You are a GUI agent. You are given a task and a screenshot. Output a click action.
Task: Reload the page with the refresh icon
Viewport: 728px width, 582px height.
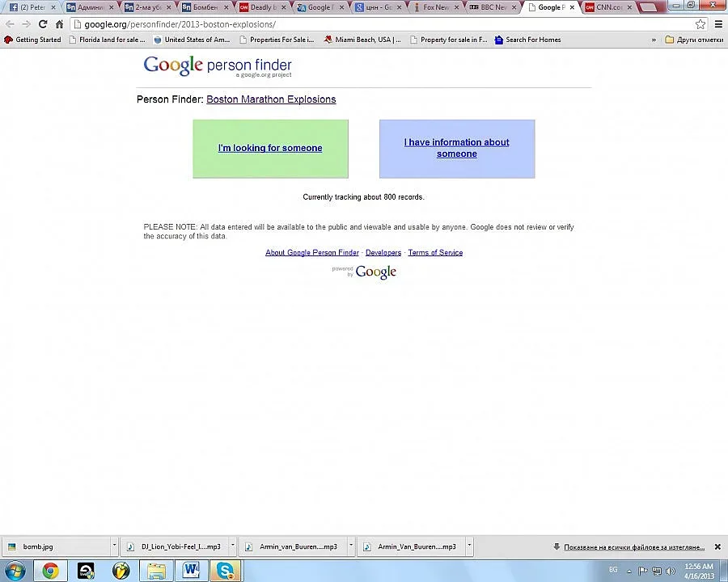click(x=42, y=24)
